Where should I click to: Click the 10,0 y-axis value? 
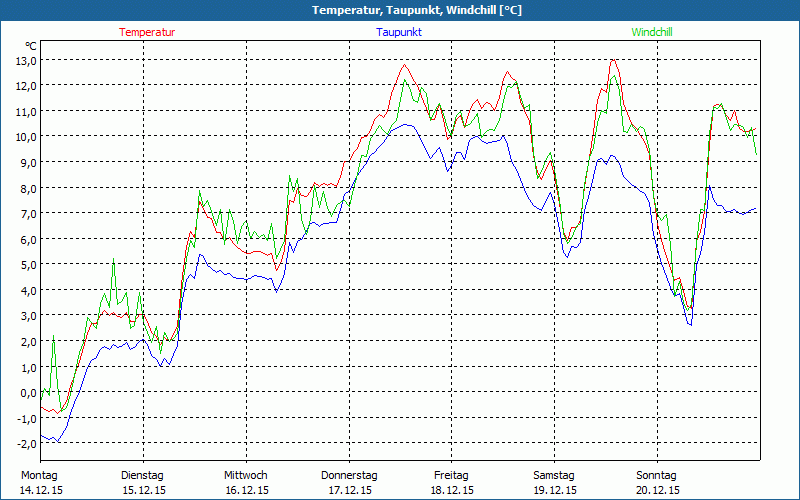click(26, 137)
